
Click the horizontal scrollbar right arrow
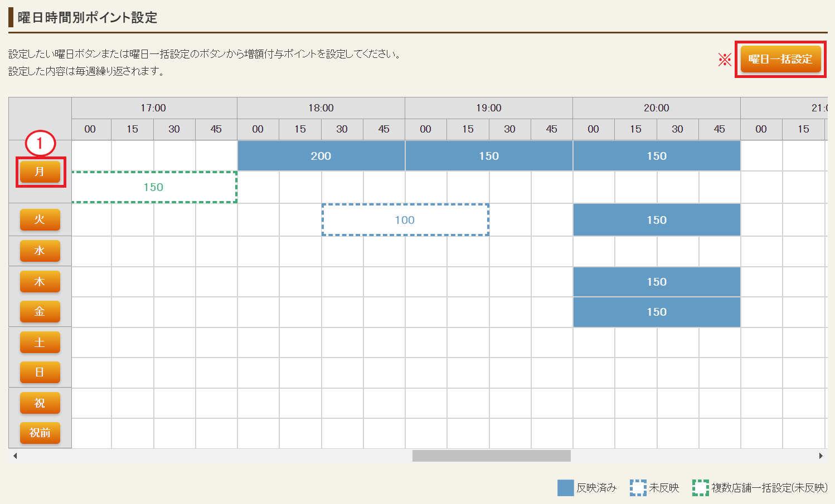point(821,456)
